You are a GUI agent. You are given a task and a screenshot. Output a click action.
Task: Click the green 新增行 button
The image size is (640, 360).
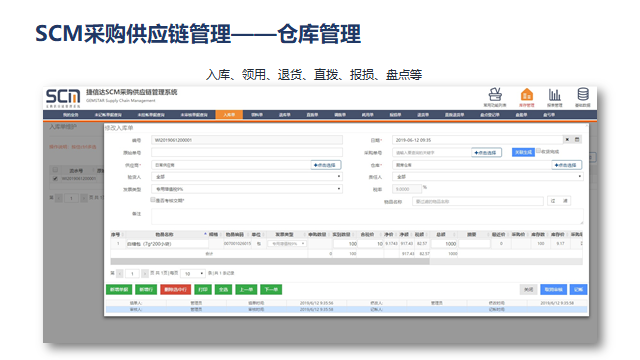pyautogui.click(x=146, y=290)
